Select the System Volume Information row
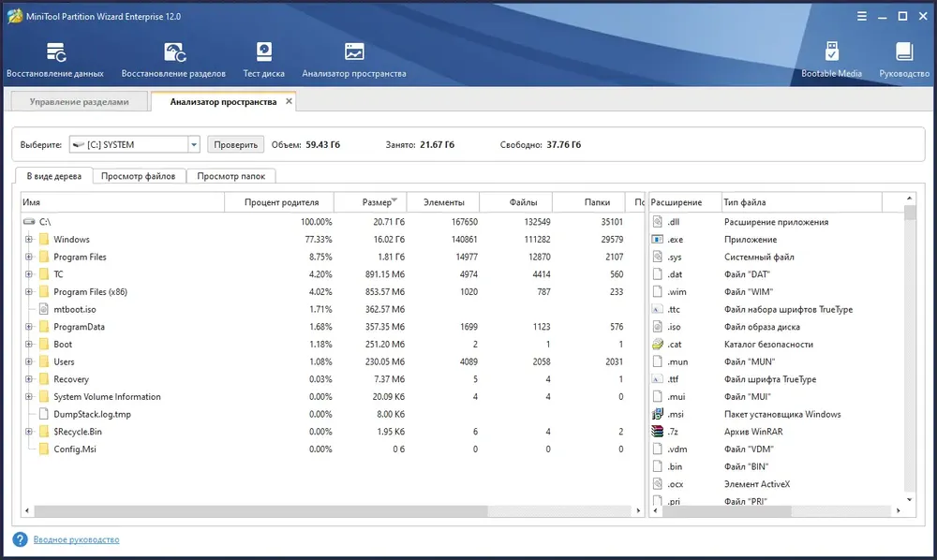 coord(334,396)
